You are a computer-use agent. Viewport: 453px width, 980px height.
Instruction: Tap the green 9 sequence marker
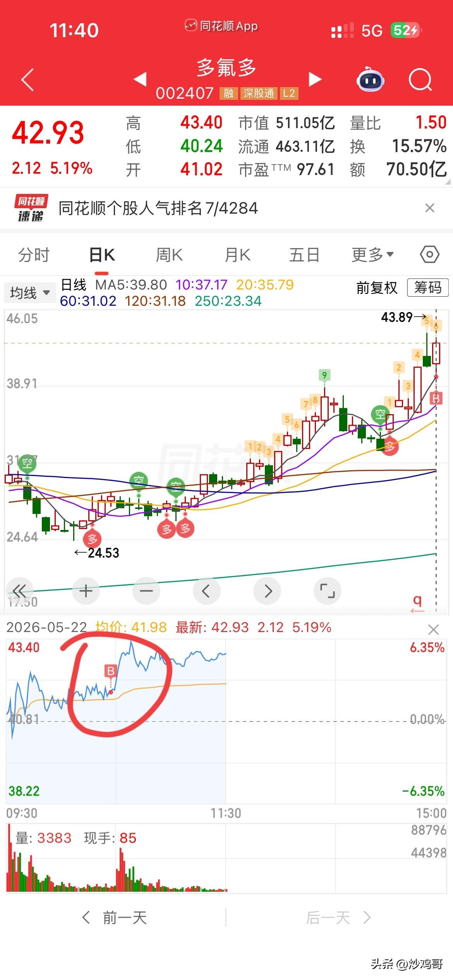tap(324, 375)
